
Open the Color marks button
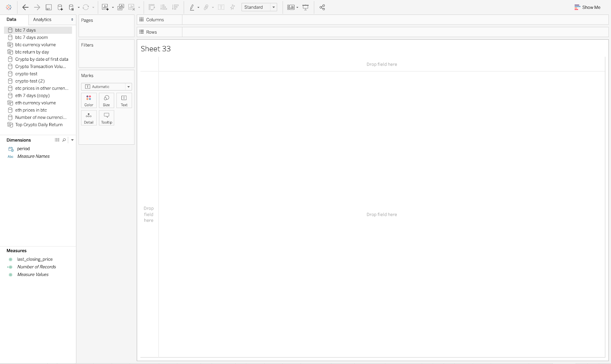point(89,100)
